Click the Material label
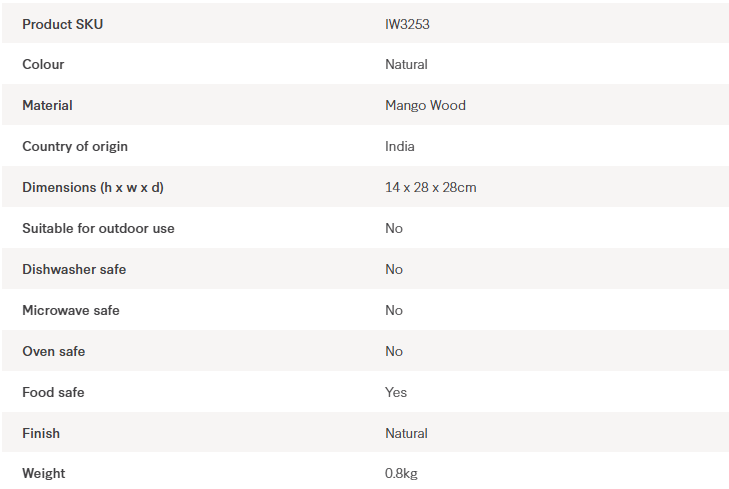 [47, 106]
